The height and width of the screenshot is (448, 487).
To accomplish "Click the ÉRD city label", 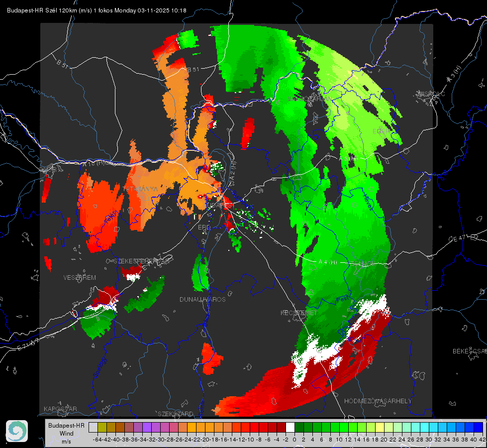I will click(x=204, y=227).
